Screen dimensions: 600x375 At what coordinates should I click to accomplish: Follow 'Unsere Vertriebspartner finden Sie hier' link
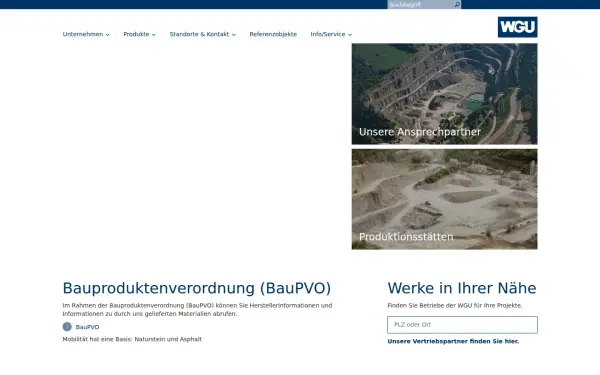pyautogui.click(x=453, y=341)
